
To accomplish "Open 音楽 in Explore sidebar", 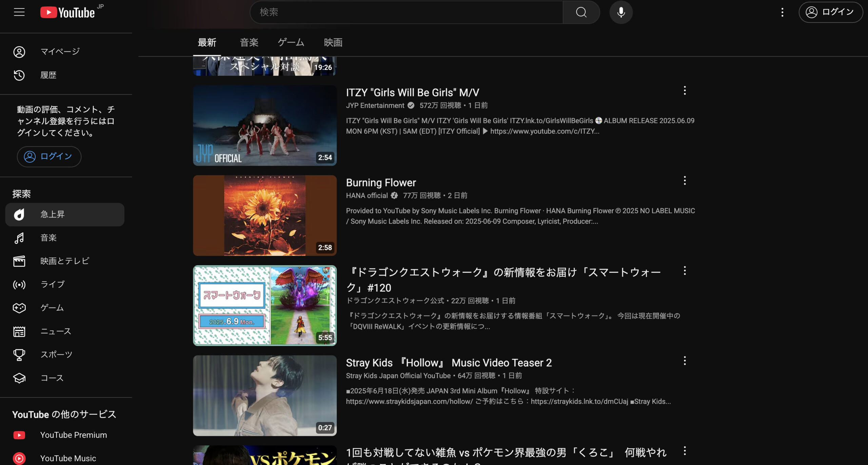I will [65, 238].
